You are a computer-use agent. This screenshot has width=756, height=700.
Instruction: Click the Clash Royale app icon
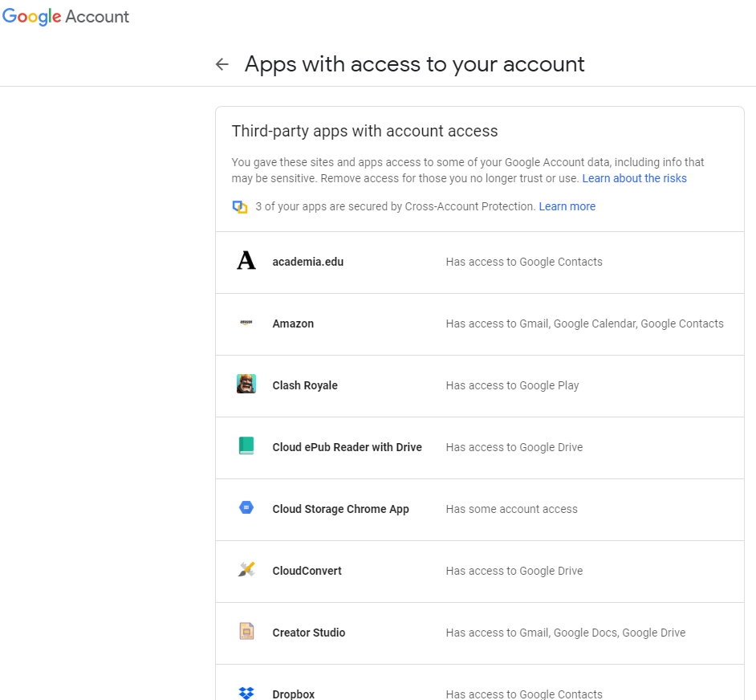click(x=246, y=385)
